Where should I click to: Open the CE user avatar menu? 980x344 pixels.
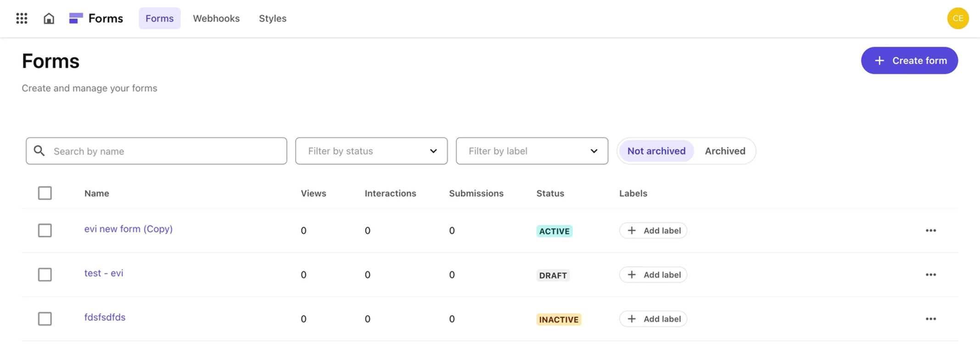pos(958,18)
